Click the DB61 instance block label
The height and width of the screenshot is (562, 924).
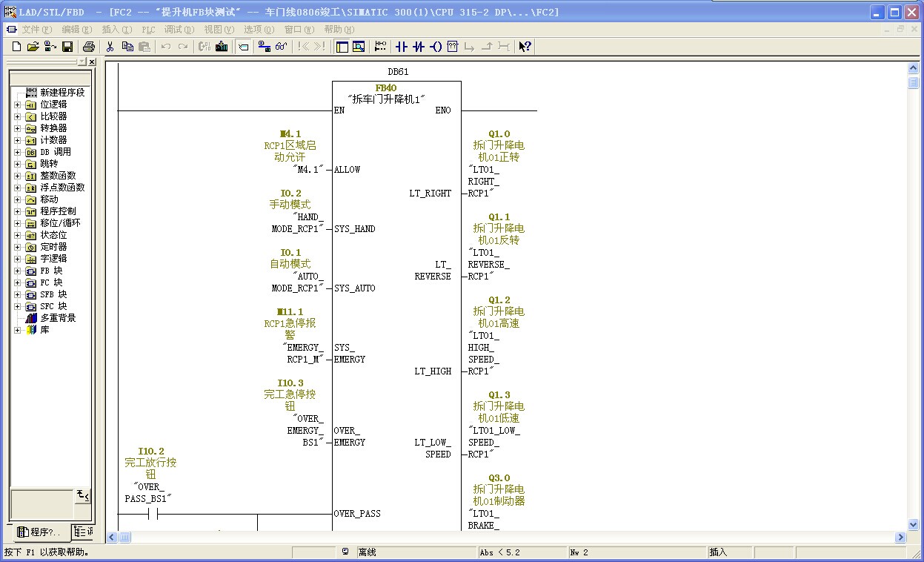(398, 72)
